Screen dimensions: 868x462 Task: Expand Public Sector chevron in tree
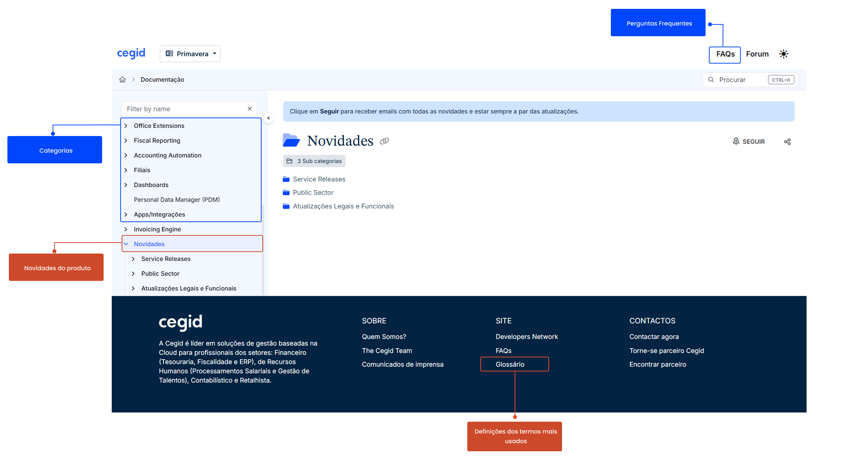pos(133,274)
